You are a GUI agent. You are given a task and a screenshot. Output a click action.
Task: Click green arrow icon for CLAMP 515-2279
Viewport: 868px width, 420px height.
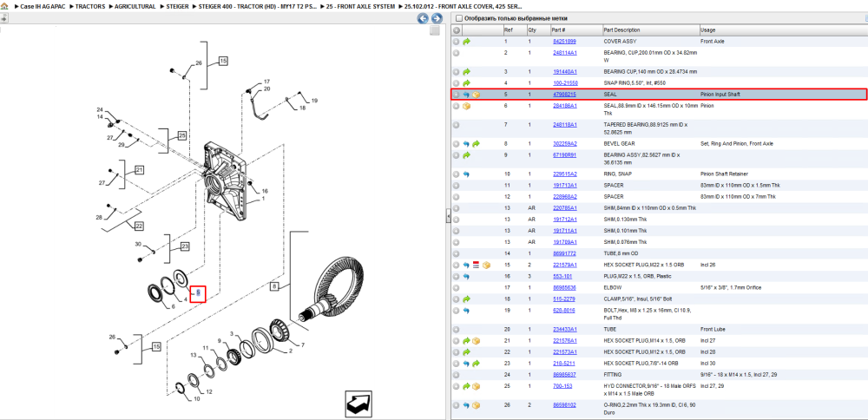pyautogui.click(x=467, y=299)
